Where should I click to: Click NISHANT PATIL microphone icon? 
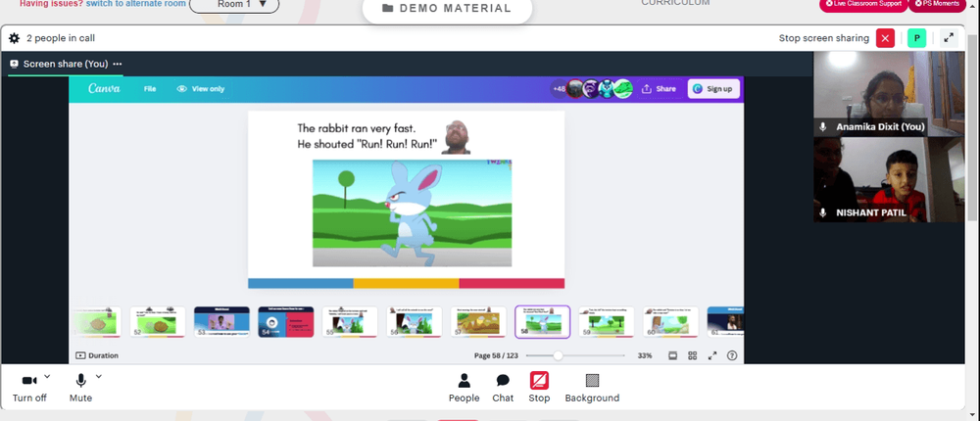pos(823,213)
